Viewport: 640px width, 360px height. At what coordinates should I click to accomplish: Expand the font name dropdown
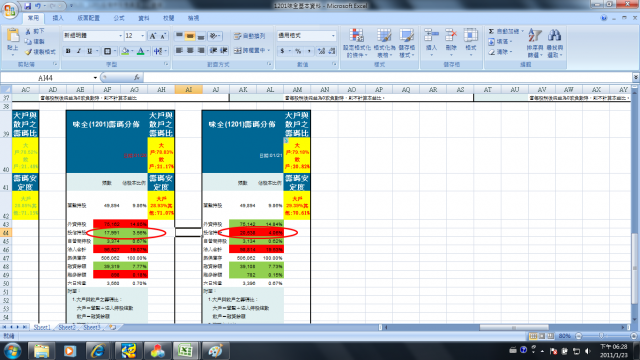120,36
